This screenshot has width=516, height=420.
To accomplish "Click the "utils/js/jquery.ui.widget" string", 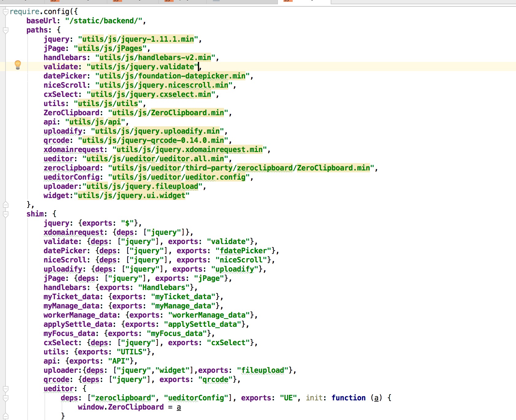I will tap(131, 196).
